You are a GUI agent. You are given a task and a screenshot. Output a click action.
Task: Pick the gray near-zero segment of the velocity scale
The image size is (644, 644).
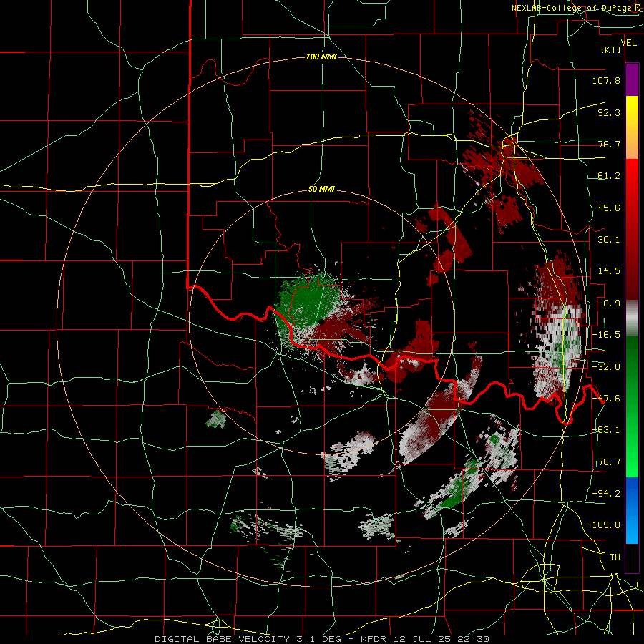(x=632, y=318)
